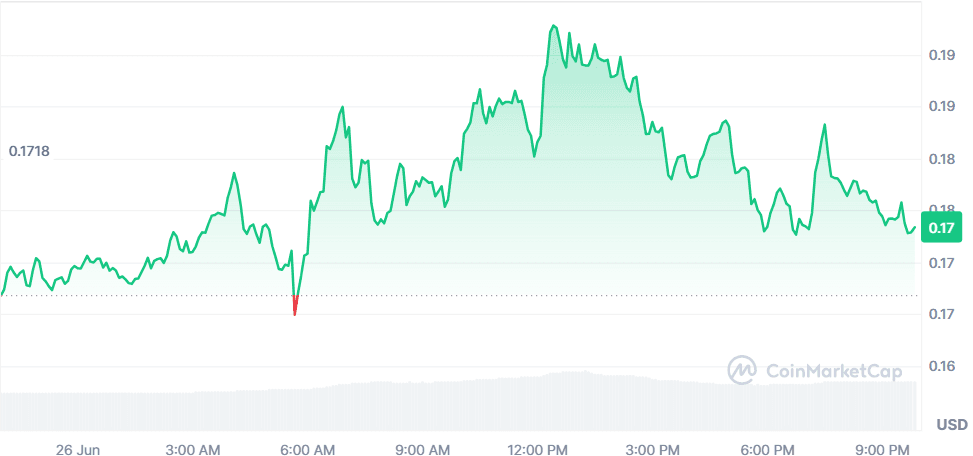This screenshot has height=456, width=973.
Task: Click the dotted opening price baseline
Action: coord(600,295)
